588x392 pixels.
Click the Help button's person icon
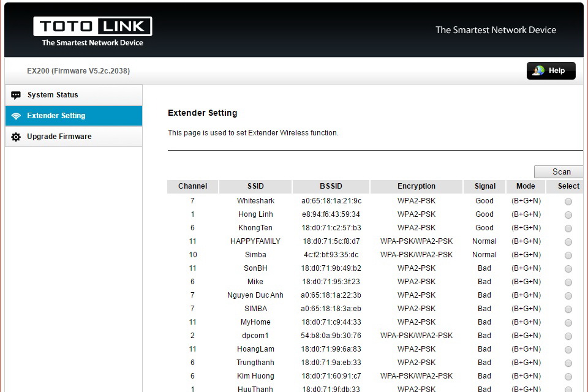(x=538, y=70)
